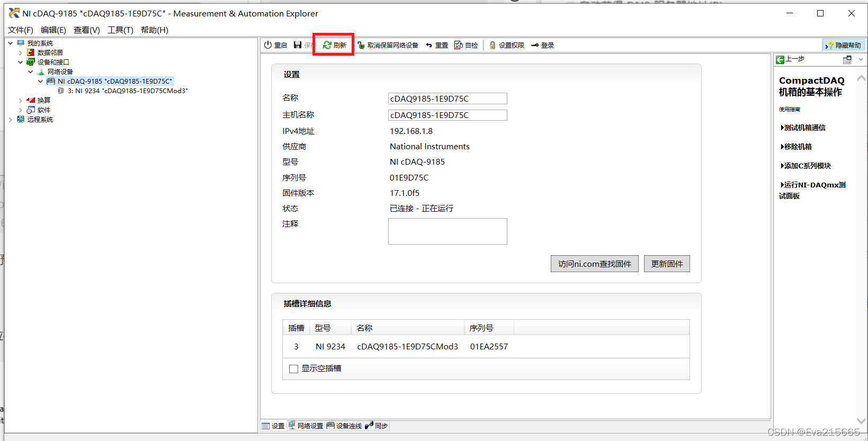Select the 软件 disc icon in tree
The width and height of the screenshot is (868, 441).
point(31,110)
